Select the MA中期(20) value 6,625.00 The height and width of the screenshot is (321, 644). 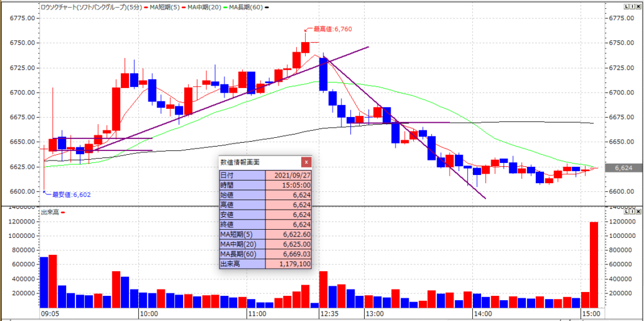coord(288,244)
